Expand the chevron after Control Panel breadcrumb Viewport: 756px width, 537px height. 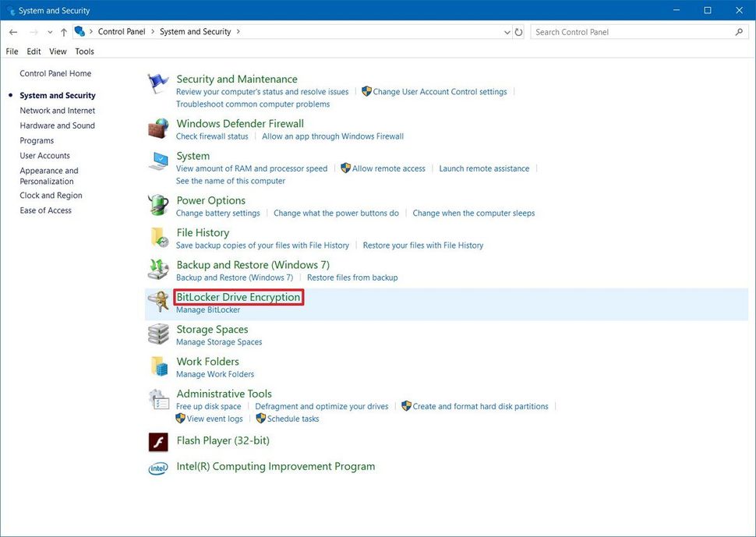pyautogui.click(x=154, y=31)
